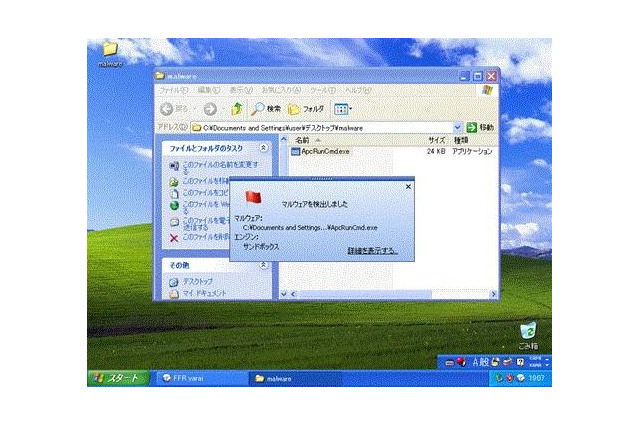
Task: Click the task pane scroll-down arrow
Action: click(x=284, y=294)
